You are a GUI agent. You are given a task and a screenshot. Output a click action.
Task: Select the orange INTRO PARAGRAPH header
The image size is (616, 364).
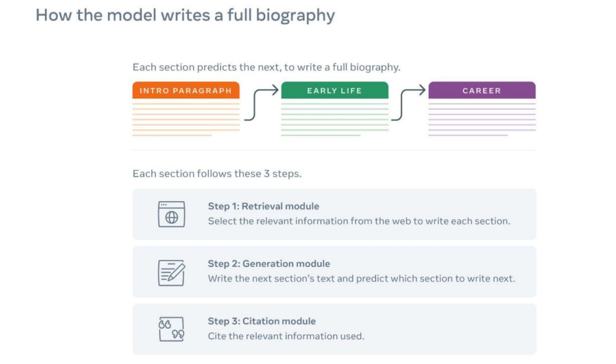click(x=186, y=91)
